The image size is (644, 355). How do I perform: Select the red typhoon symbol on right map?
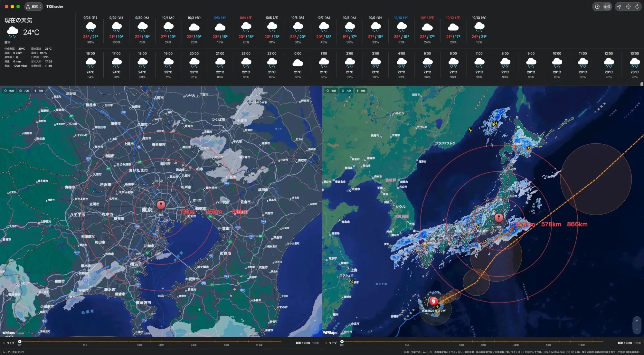(433, 301)
